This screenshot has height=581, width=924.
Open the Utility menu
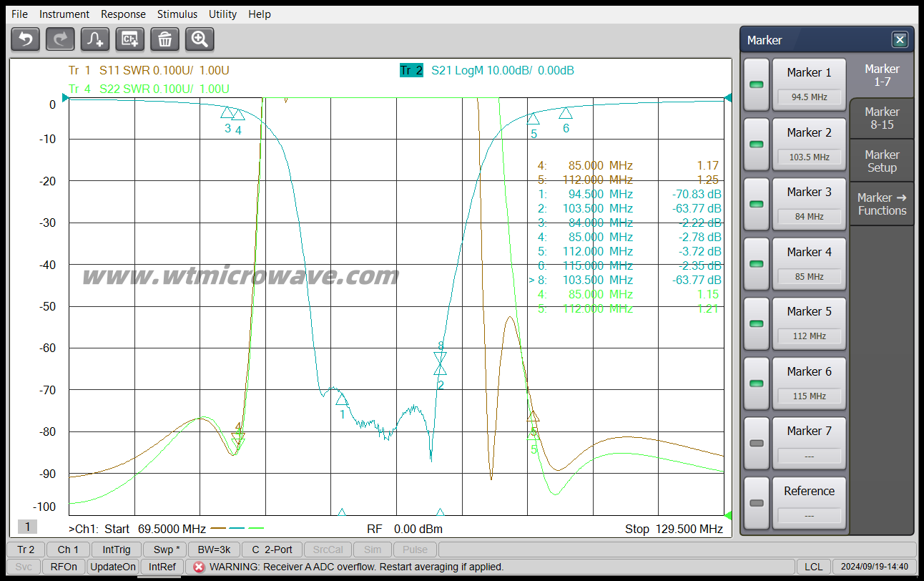click(223, 14)
